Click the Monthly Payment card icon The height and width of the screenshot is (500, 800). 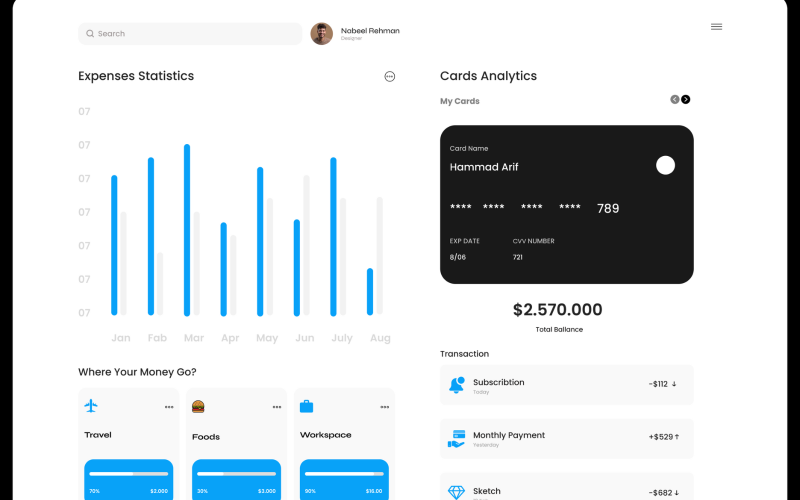pyautogui.click(x=457, y=438)
